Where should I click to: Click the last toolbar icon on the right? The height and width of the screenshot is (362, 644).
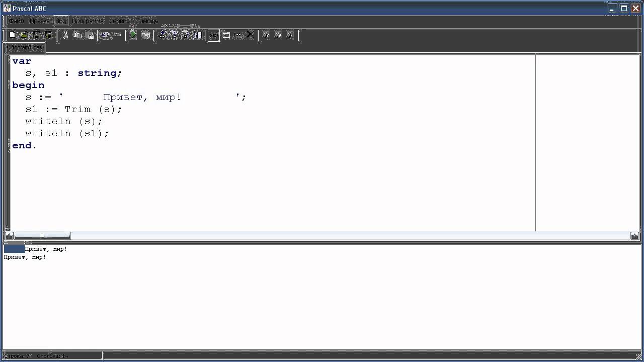click(291, 35)
